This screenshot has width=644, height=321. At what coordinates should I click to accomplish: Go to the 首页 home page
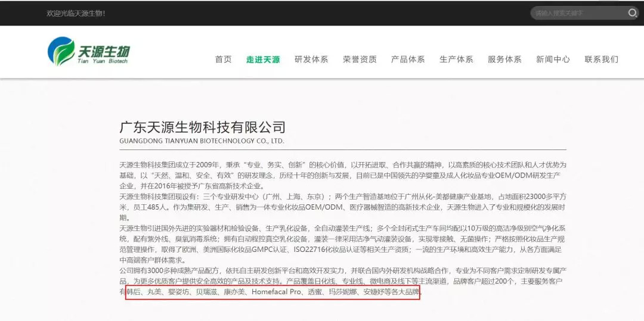pyautogui.click(x=223, y=60)
